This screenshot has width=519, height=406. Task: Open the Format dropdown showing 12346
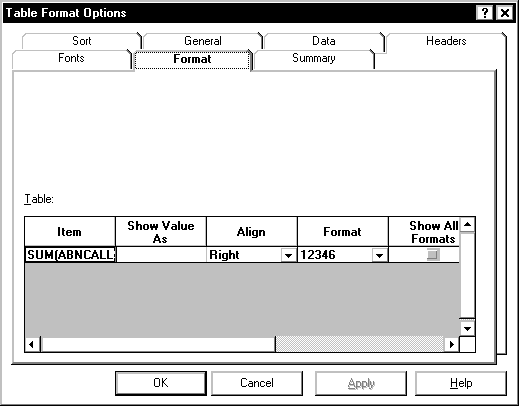pyautogui.click(x=379, y=256)
